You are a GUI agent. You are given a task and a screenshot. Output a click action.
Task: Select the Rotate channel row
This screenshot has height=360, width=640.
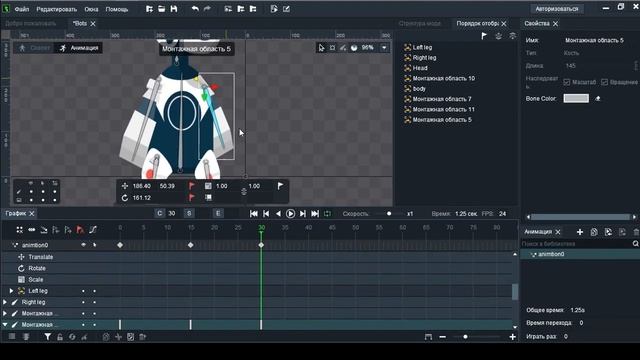37,269
